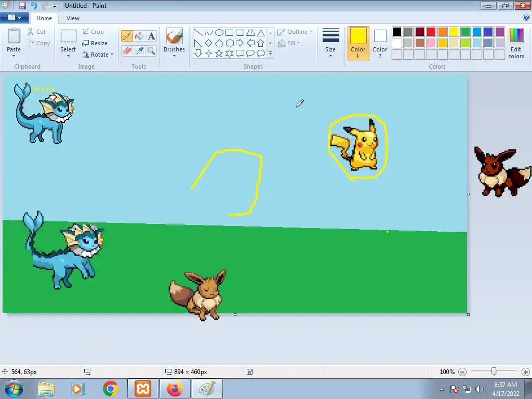Select the Pencil tool
The width and height of the screenshot is (532, 399).
click(x=127, y=36)
